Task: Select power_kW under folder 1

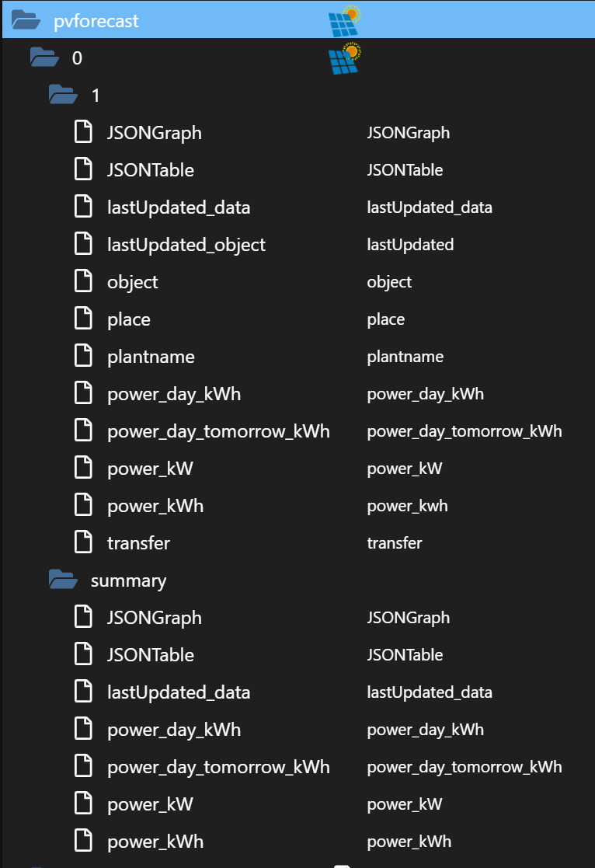Action: click(150, 469)
